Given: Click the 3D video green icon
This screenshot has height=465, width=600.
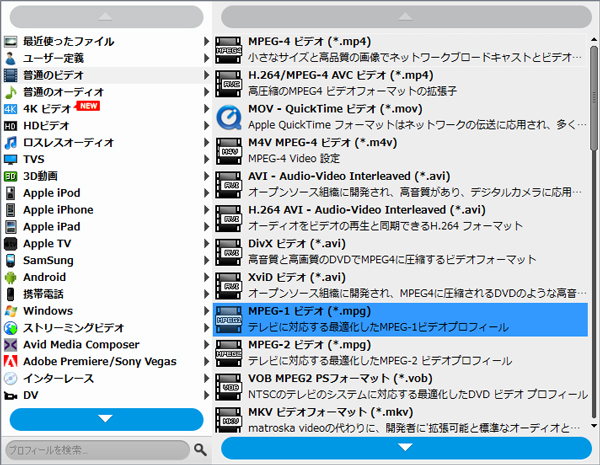Looking at the screenshot, I should (11, 176).
